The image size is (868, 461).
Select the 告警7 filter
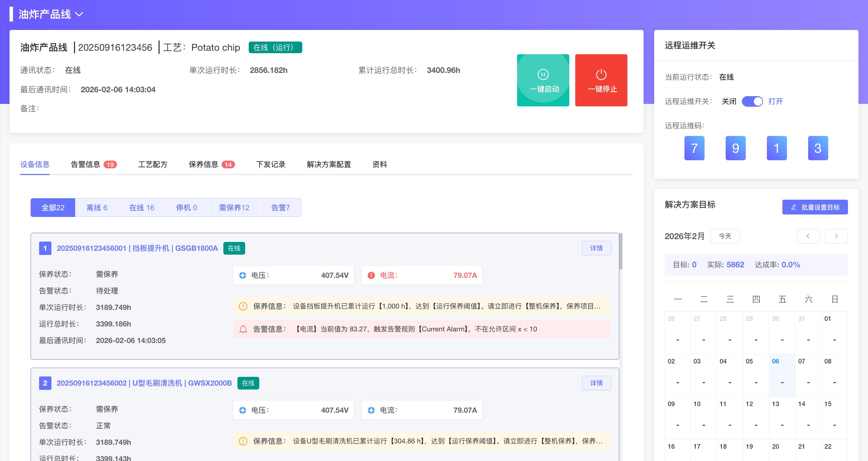pyautogui.click(x=280, y=208)
